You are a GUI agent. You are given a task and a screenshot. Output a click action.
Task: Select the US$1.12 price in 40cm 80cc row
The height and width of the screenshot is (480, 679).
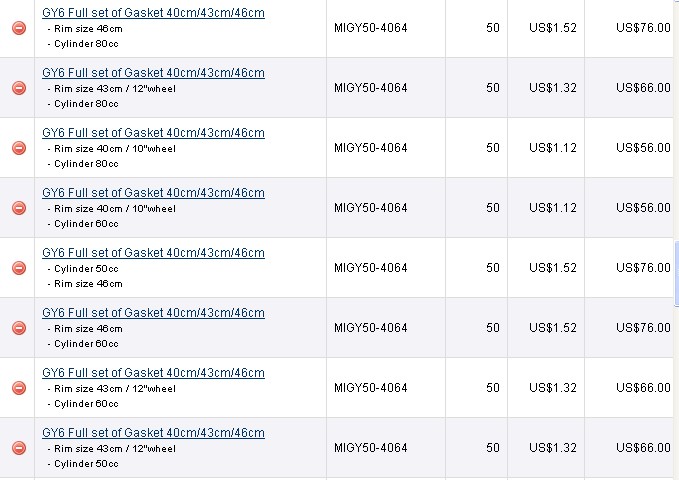pyautogui.click(x=553, y=148)
